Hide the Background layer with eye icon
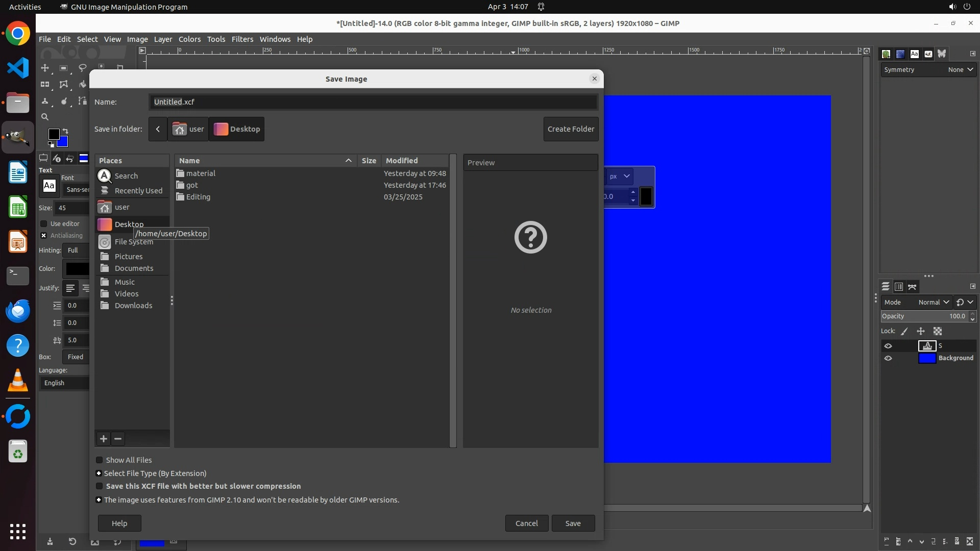The width and height of the screenshot is (980, 551). [x=888, y=358]
